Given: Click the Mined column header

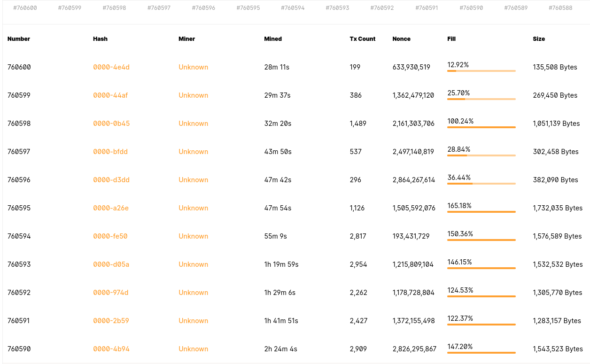Looking at the screenshot, I should pyautogui.click(x=273, y=39).
